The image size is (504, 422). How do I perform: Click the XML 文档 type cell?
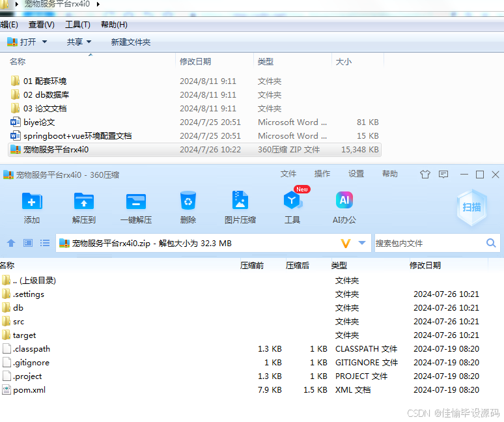[x=353, y=390]
